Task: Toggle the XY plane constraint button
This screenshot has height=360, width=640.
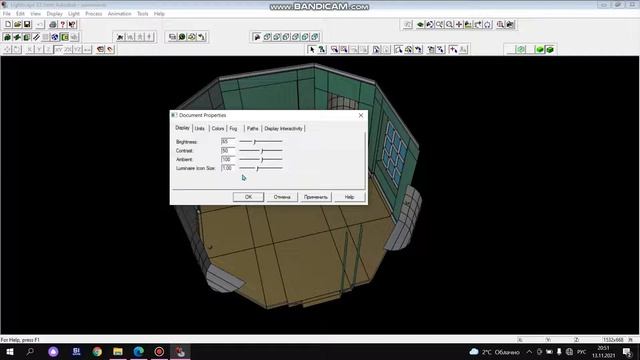Action: 58,49
